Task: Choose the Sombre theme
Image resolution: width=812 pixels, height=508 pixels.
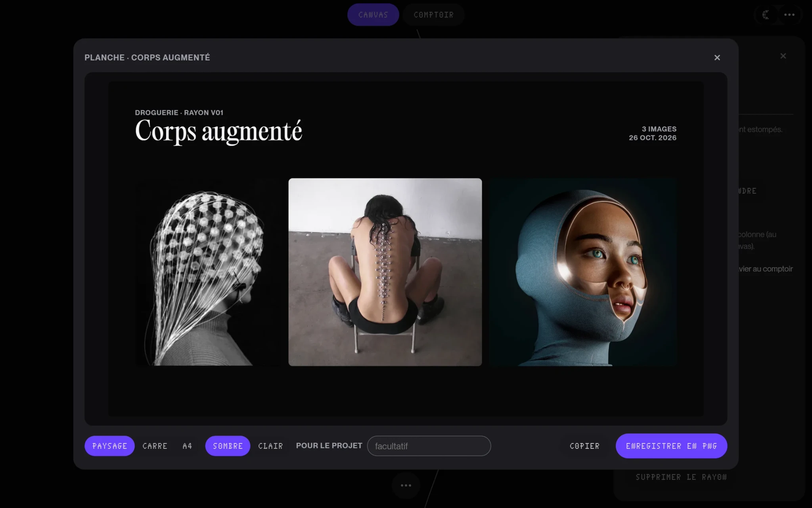Action: pyautogui.click(x=228, y=446)
